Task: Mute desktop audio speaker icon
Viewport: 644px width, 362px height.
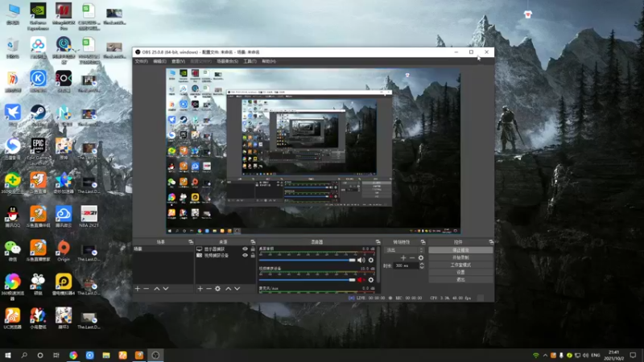Action: (x=361, y=260)
